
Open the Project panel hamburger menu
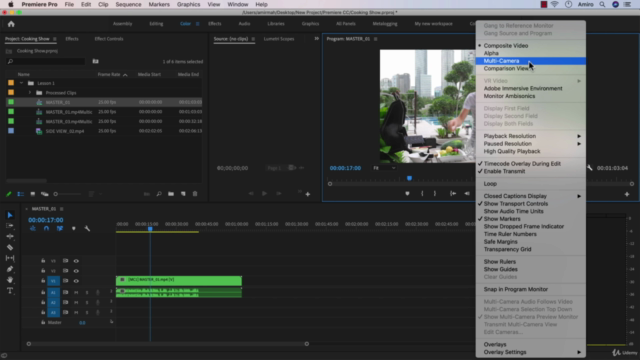(x=54, y=39)
